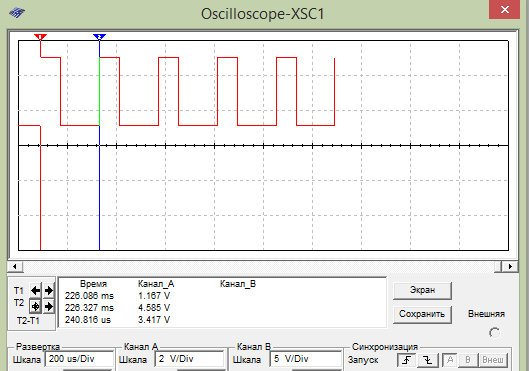This screenshot has height=371, width=529.
Task: Move cursor T1 right with arrow
Action: click(x=49, y=290)
